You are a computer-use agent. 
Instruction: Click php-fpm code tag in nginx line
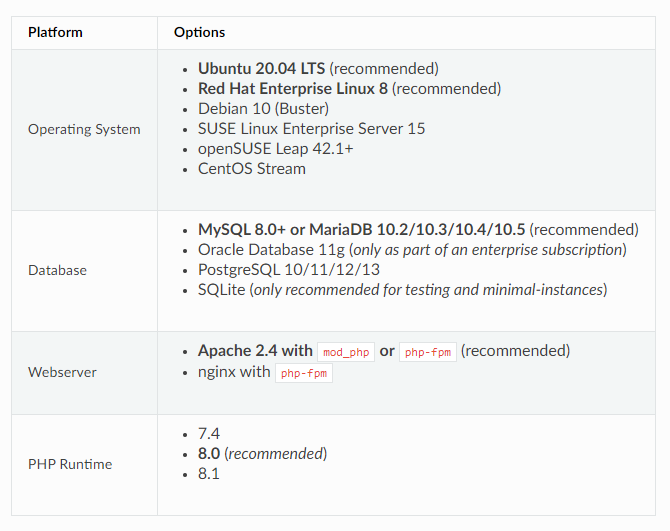pyautogui.click(x=304, y=373)
